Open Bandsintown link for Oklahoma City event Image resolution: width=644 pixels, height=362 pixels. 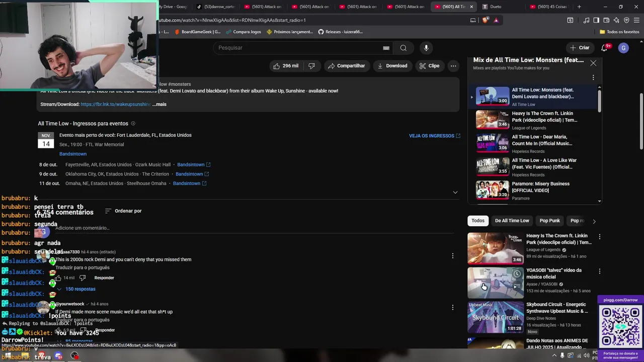pos(192,174)
